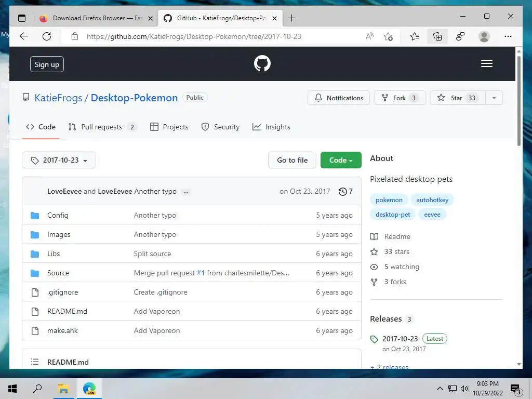Click the site info lock icon
Screen dimensions: 532x399
click(x=75, y=36)
